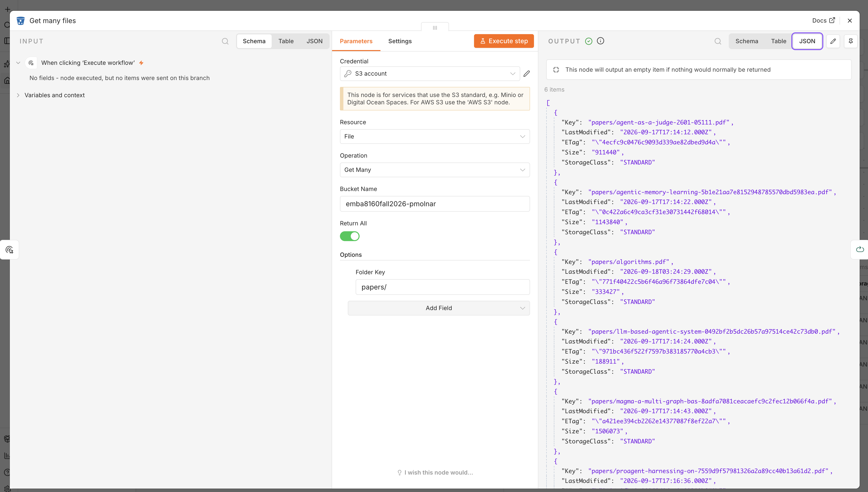The height and width of the screenshot is (492, 868).
Task: Click Size value 1506073
Action: [607, 431]
